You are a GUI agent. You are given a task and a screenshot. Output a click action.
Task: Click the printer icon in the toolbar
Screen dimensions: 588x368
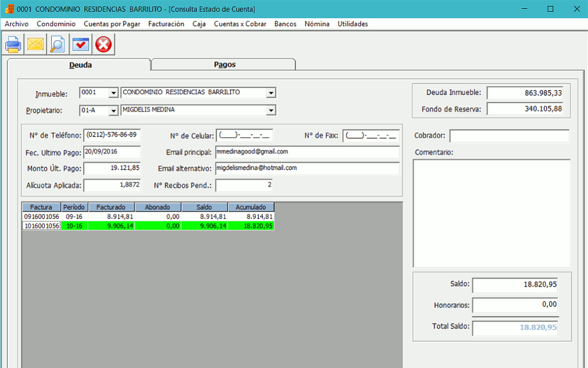click(14, 44)
